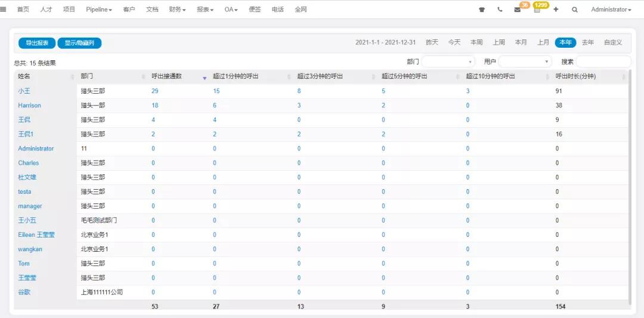
Task: Click the 导出报表 button
Action: tap(37, 43)
